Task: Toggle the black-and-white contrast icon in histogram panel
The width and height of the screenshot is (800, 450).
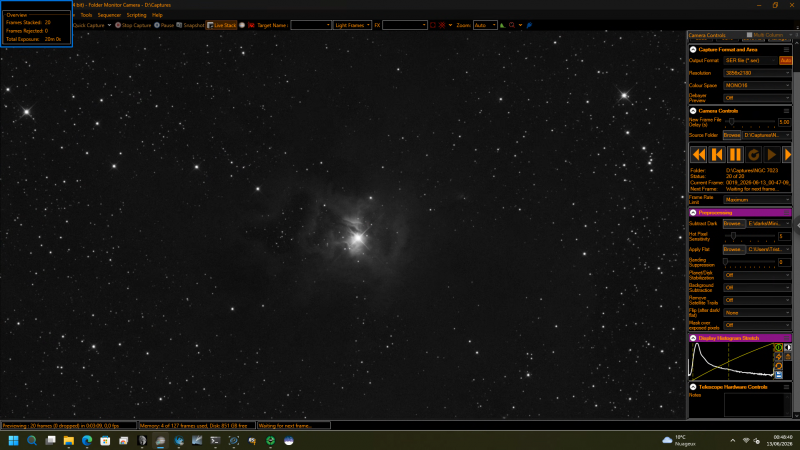Action: 788,347
